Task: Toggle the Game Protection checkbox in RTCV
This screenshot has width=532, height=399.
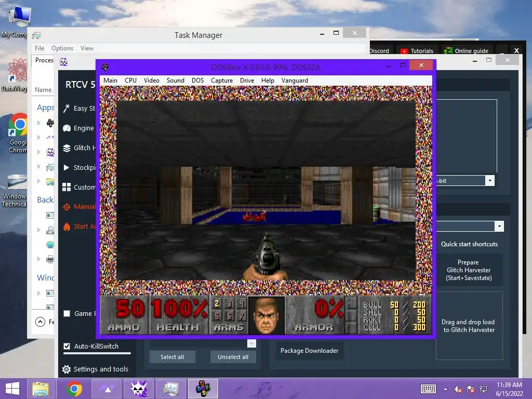Action: click(67, 313)
